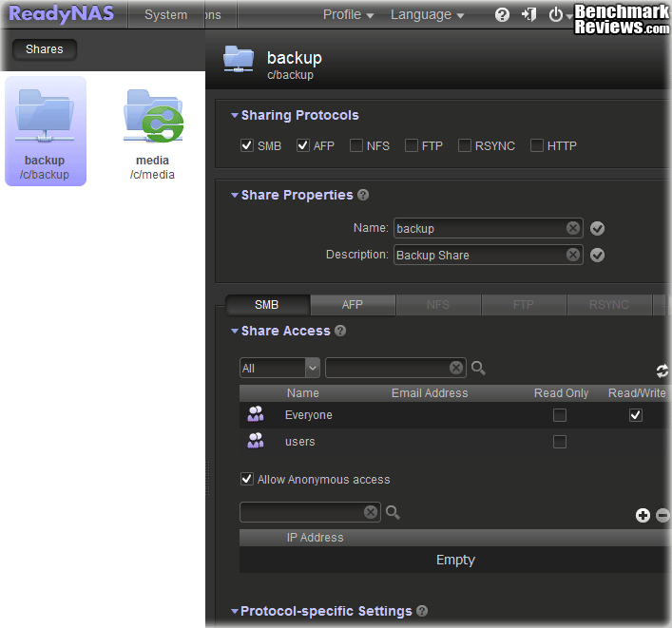The width and height of the screenshot is (672, 628).
Task: Open Share Properties help icon
Action: [x=363, y=195]
